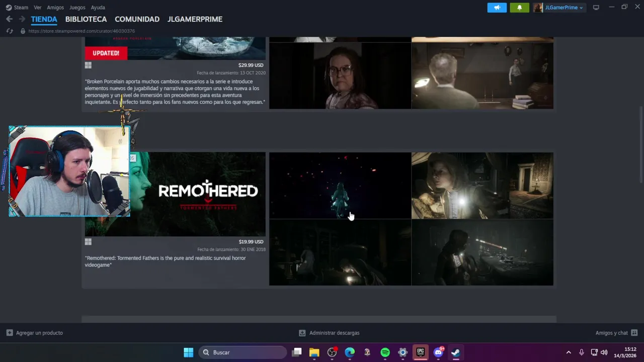
Task: Open Spotify from the taskbar
Action: tap(385, 352)
